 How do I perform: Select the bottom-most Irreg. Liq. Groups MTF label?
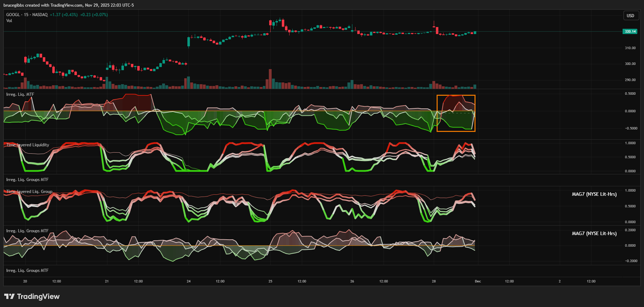27,271
